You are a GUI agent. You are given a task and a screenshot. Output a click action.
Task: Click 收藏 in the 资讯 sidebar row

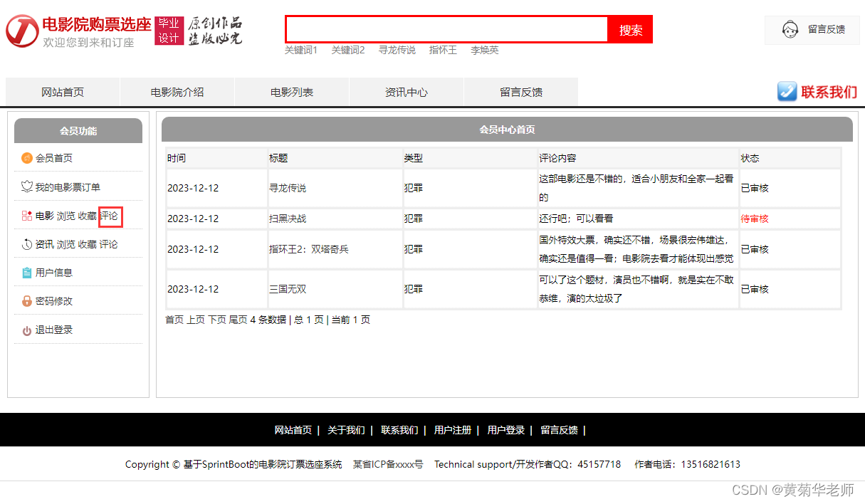88,244
